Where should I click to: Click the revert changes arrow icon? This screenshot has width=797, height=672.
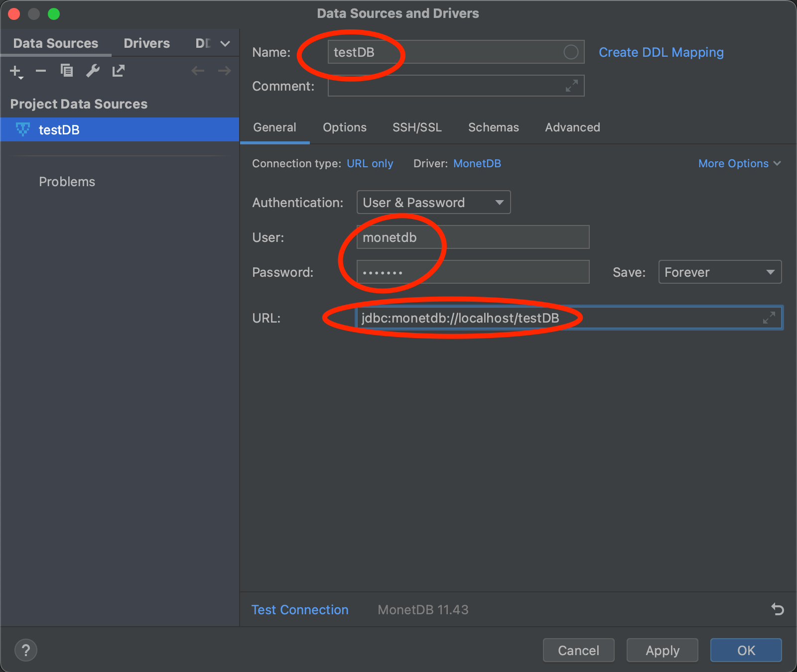[777, 609]
